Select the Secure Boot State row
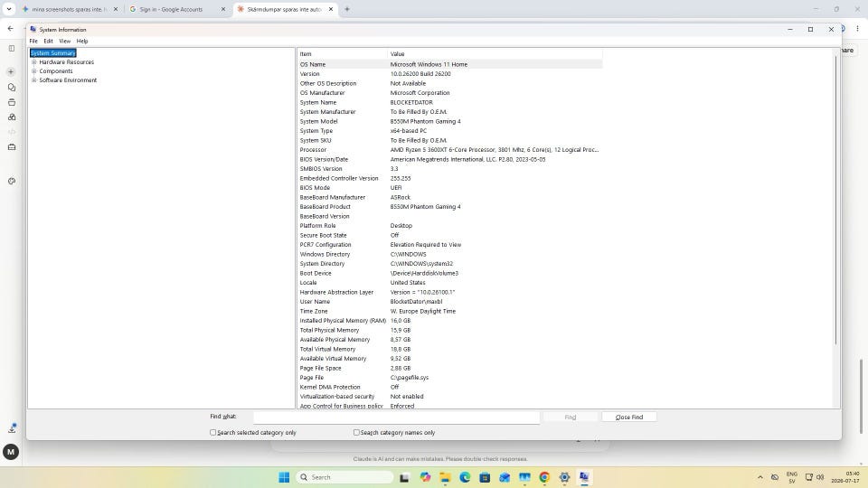 point(449,235)
